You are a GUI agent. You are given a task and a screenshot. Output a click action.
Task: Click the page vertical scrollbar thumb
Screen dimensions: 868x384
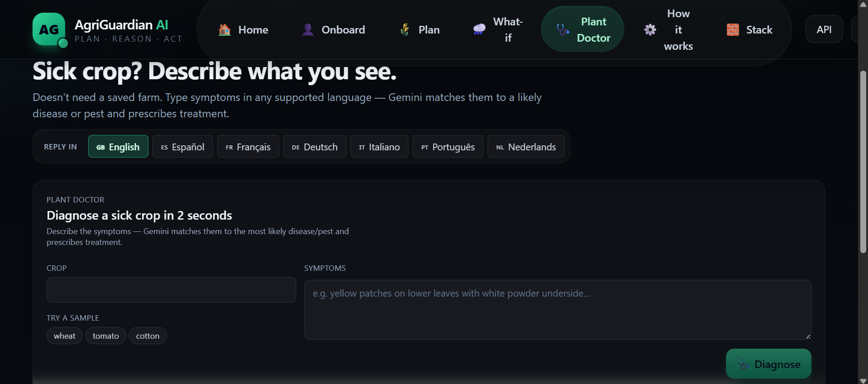(x=863, y=162)
